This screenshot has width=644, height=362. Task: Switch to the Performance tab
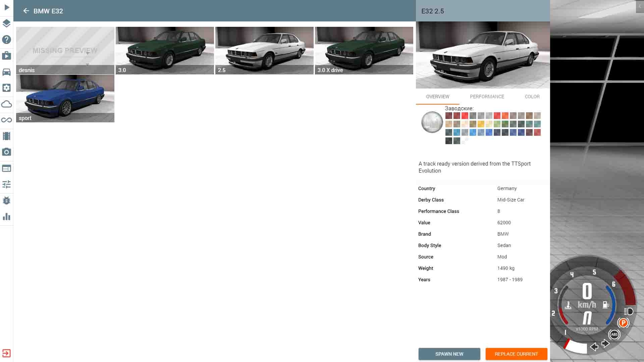(x=487, y=96)
